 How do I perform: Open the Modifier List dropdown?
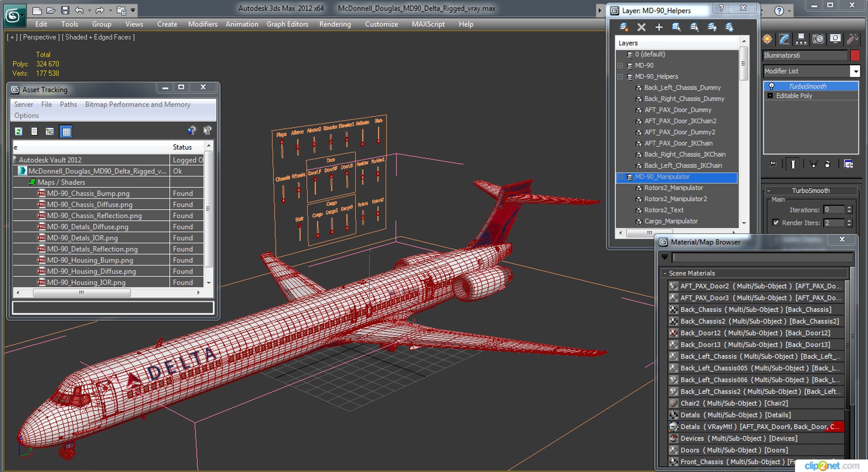[854, 71]
